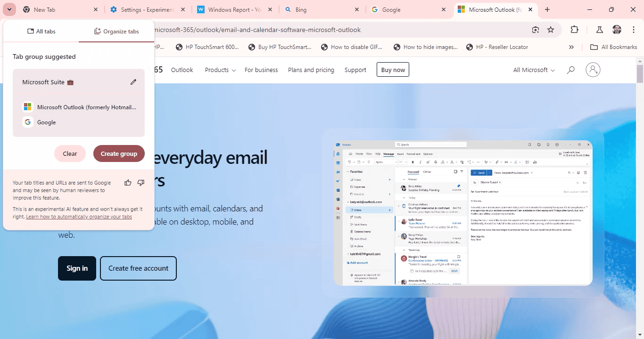Open the Chrome Labs flask icon
644x339 pixels.
click(600, 30)
